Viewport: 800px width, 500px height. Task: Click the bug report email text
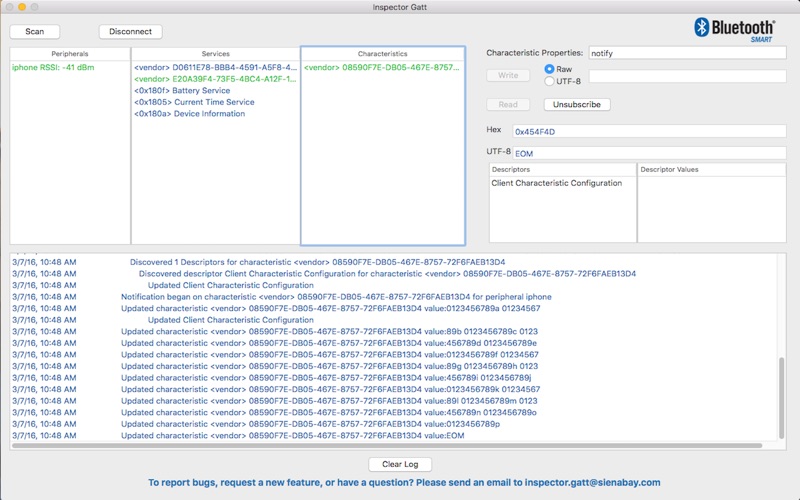pos(404,483)
